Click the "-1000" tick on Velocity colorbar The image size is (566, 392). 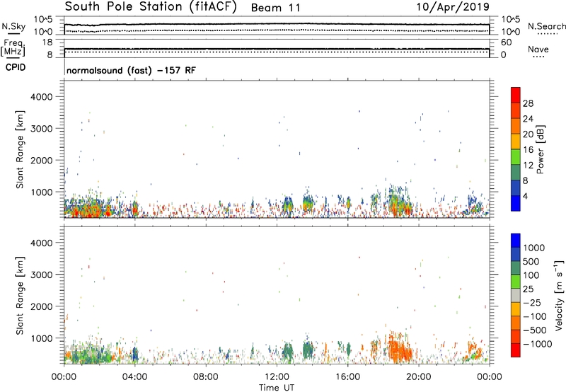(x=537, y=344)
